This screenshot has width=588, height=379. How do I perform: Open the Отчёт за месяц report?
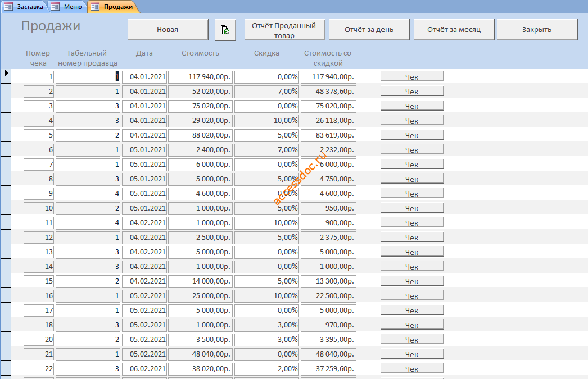[x=454, y=30]
